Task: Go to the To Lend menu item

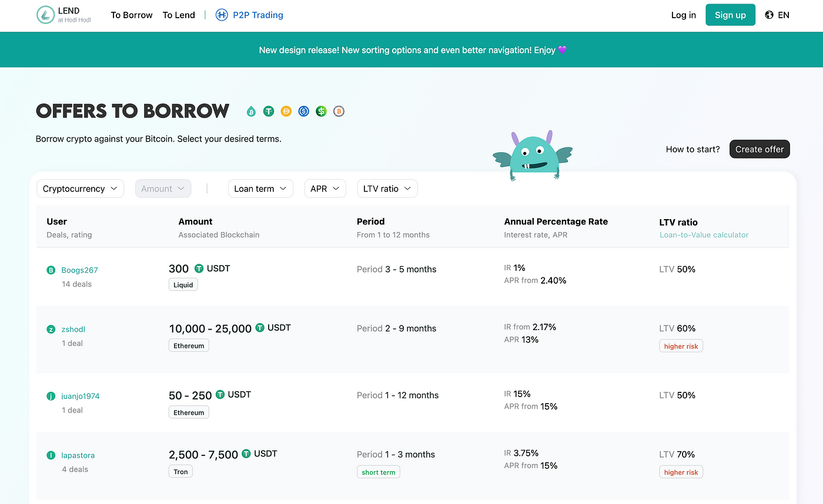Action: click(x=179, y=15)
